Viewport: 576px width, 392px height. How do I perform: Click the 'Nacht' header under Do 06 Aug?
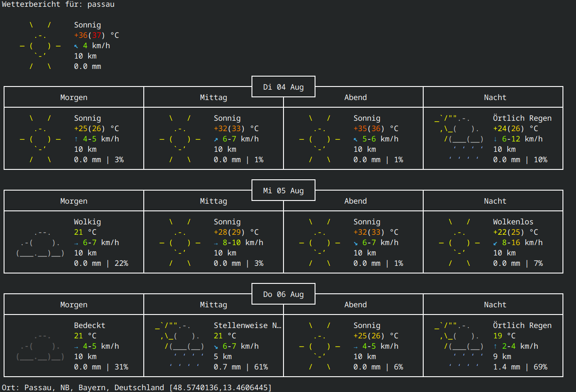pos(495,305)
